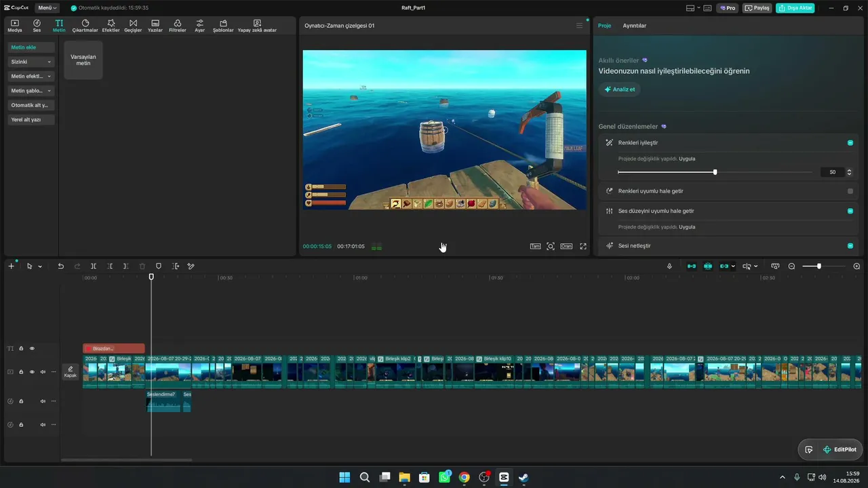Toggle main track magnet in timeline toolbar

coord(692,266)
